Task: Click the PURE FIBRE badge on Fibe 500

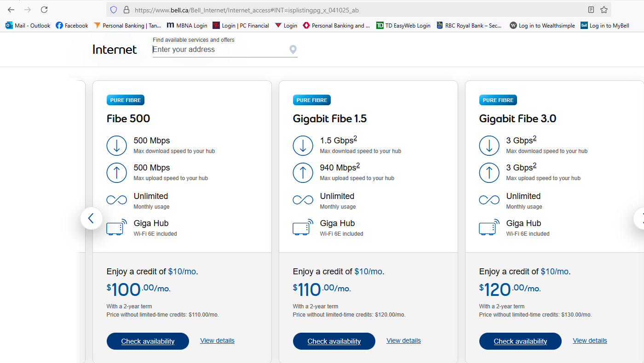Action: (x=126, y=100)
